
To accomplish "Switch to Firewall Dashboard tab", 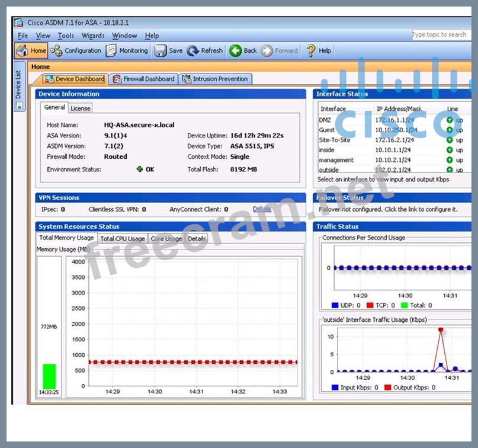I will click(x=143, y=79).
